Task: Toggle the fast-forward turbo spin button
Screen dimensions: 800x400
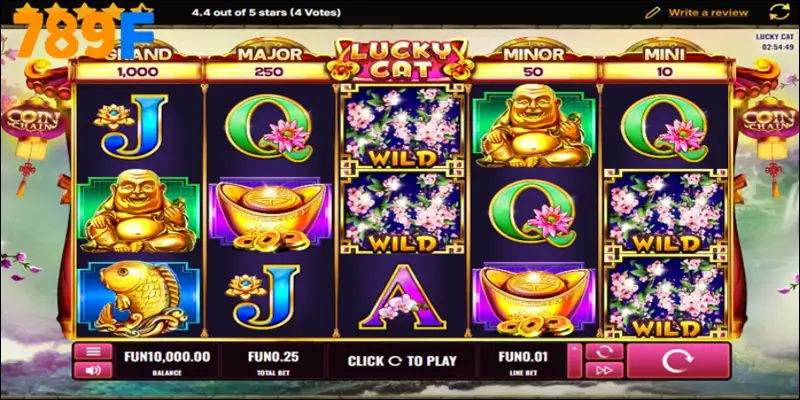Action: (x=604, y=370)
